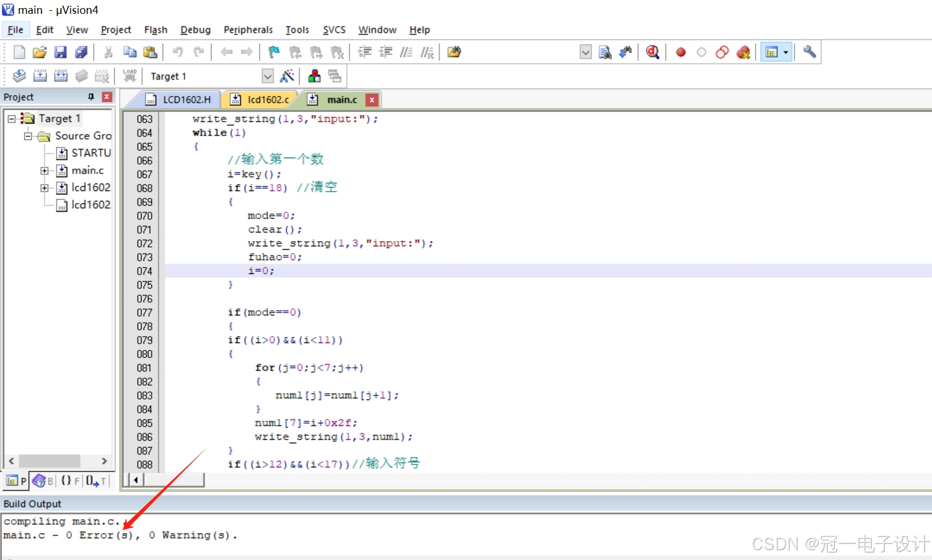Screen dimensions: 932x560
Task: Open Target Options with the magic wand icon
Action: click(x=287, y=76)
